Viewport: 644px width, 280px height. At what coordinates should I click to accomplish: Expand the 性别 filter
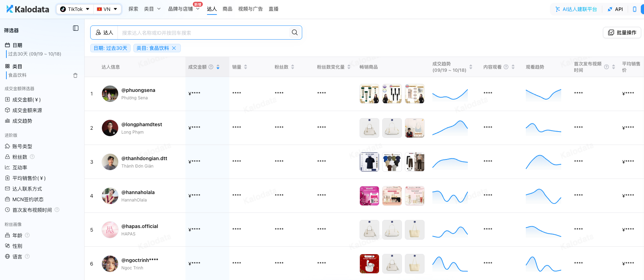tap(13, 246)
